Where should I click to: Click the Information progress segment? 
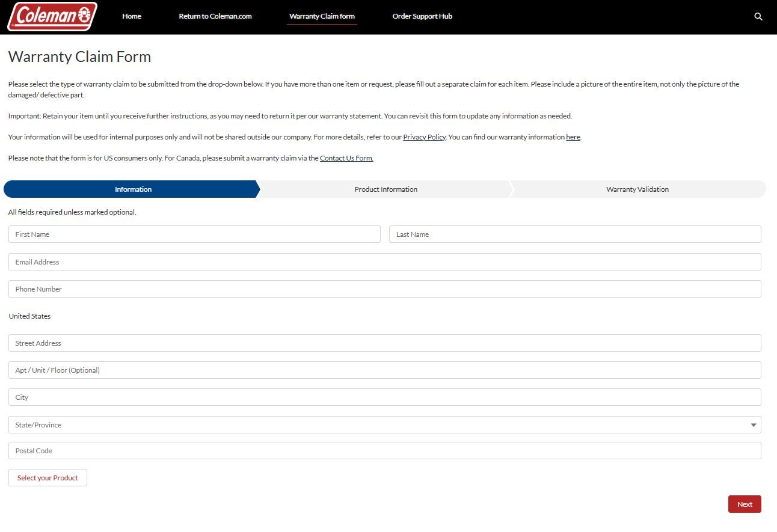click(133, 189)
